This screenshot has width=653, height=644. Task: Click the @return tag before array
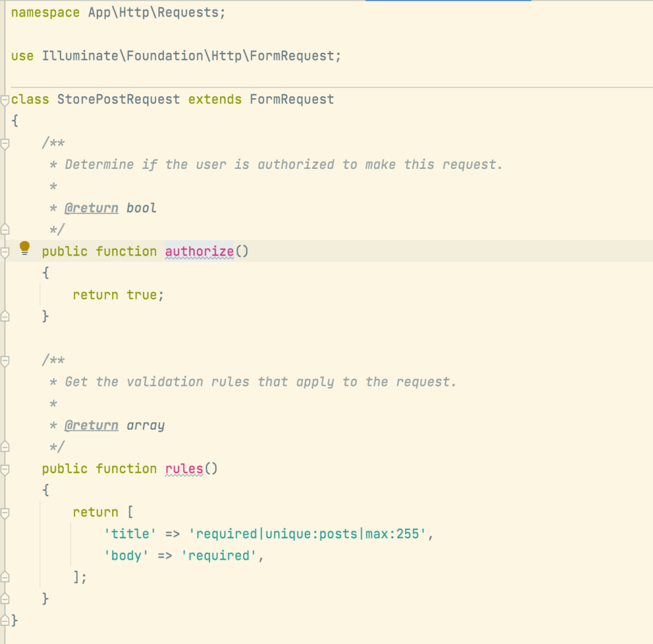click(91, 425)
